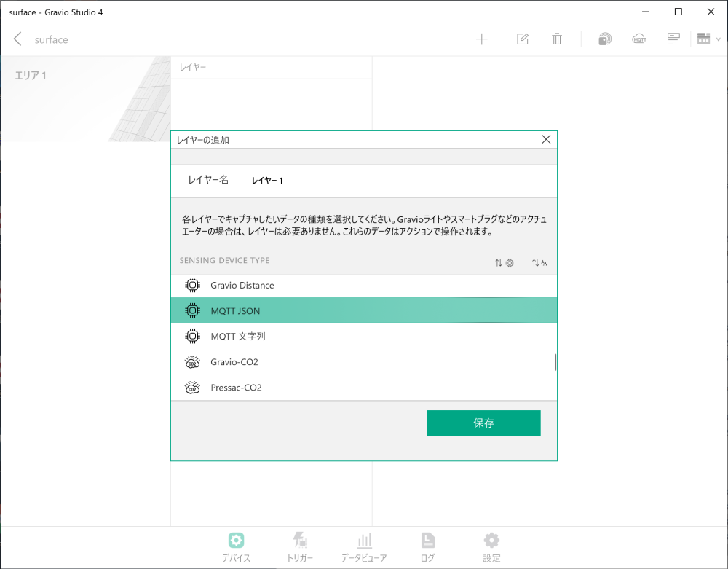Select the edit (pencil) icon in the toolbar
728x569 pixels.
[x=522, y=39]
